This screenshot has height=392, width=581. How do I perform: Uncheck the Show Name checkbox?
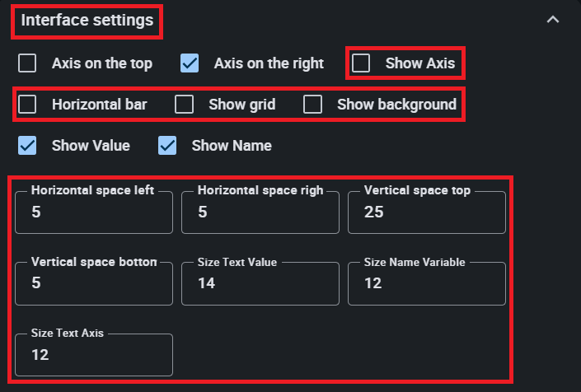tap(168, 146)
